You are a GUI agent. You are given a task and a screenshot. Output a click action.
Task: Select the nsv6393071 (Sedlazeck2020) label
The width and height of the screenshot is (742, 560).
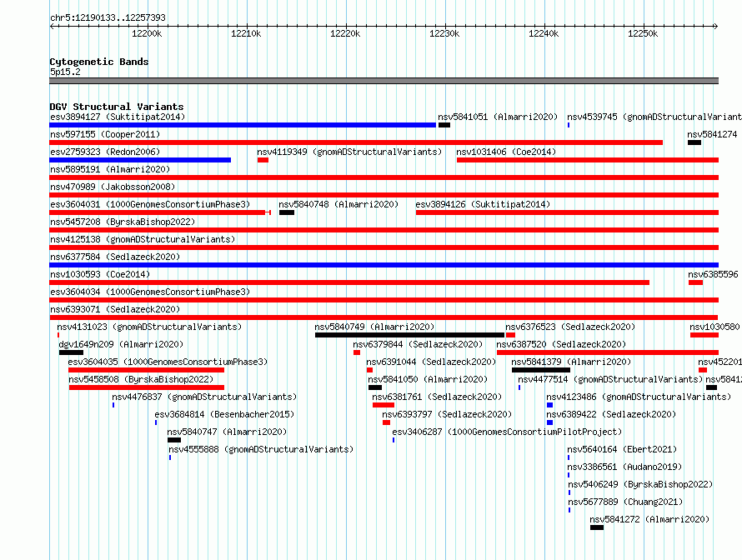point(115,309)
